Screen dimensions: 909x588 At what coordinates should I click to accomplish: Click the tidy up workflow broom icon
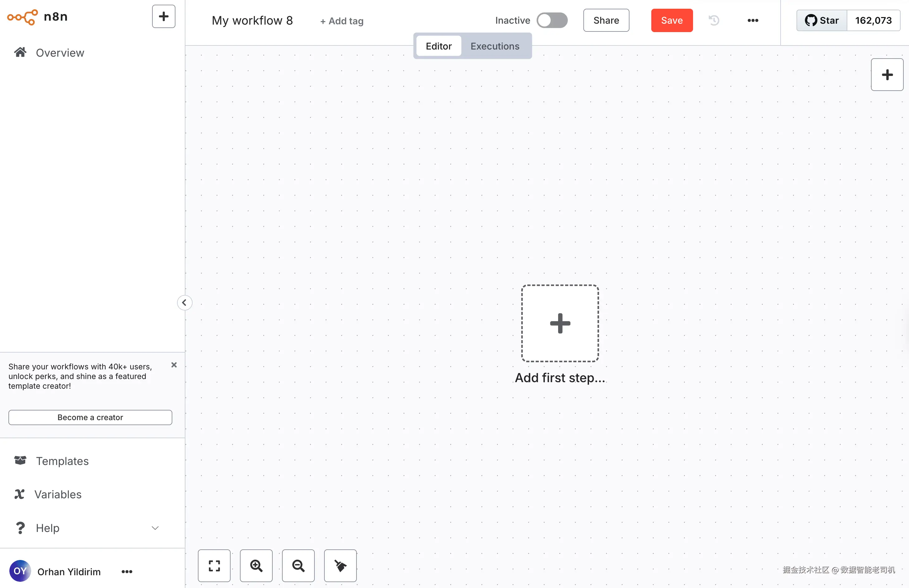point(340,566)
